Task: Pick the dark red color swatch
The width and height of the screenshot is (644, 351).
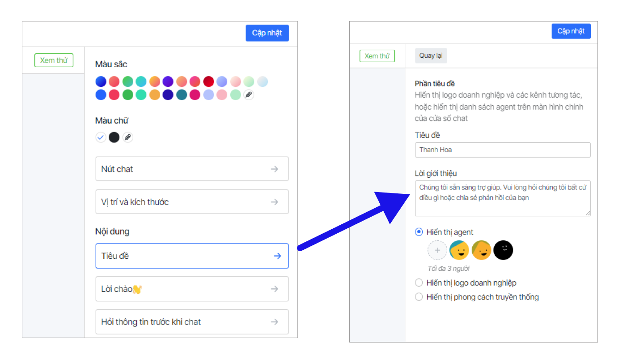Action: 208,81
